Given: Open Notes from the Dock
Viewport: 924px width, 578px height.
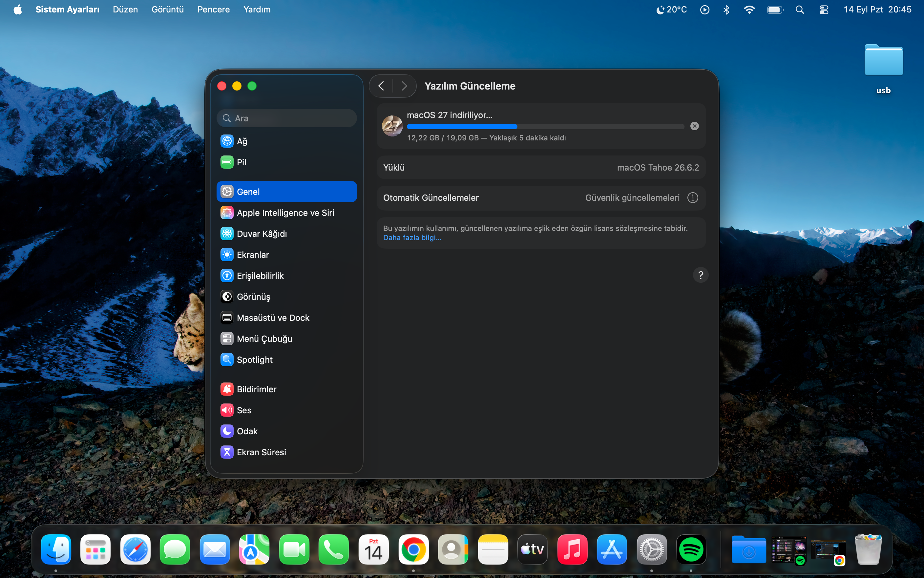Looking at the screenshot, I should 493,549.
